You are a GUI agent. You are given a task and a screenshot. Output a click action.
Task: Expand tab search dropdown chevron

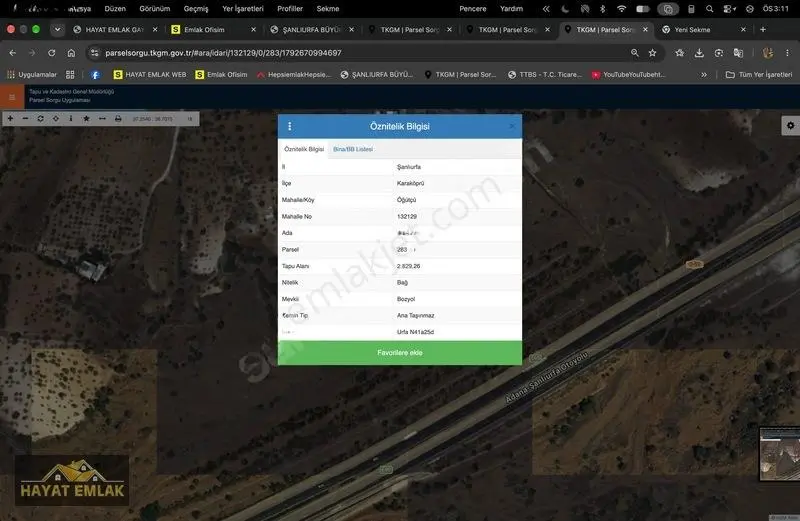(x=57, y=30)
